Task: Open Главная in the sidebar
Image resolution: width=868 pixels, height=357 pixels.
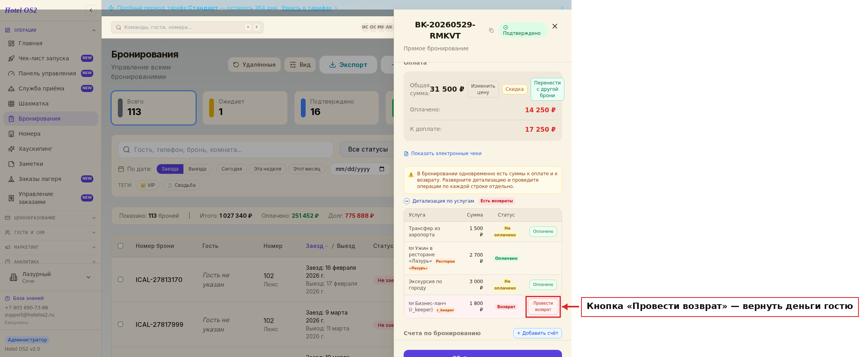Action: (50, 43)
